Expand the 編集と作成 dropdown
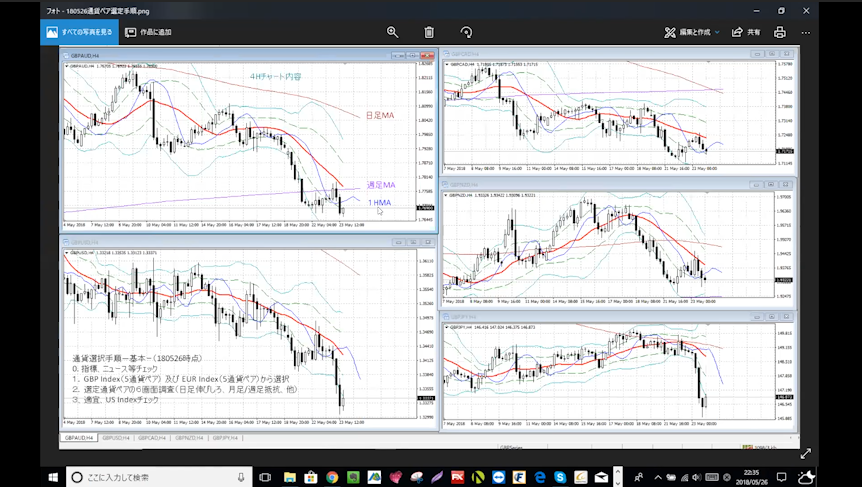862x487 pixels. [x=692, y=32]
